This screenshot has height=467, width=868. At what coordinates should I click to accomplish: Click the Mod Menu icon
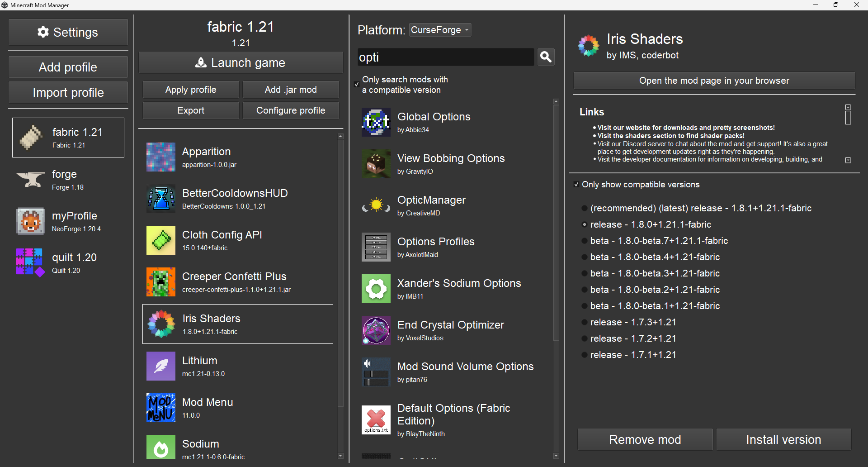pos(160,408)
